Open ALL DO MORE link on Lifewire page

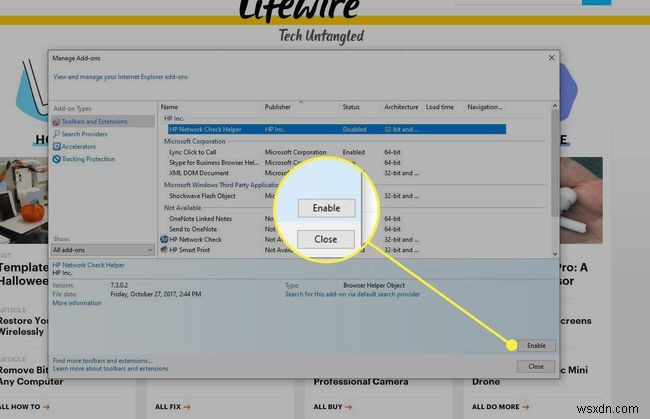500,407
